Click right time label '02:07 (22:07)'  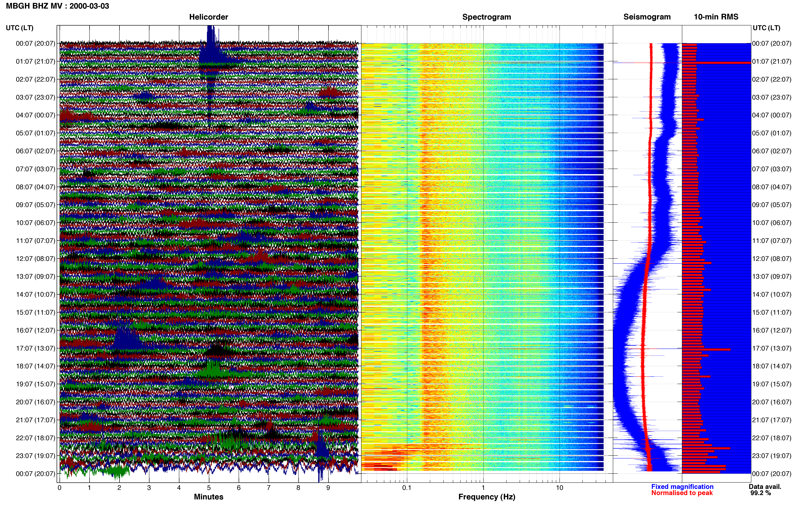[772, 80]
